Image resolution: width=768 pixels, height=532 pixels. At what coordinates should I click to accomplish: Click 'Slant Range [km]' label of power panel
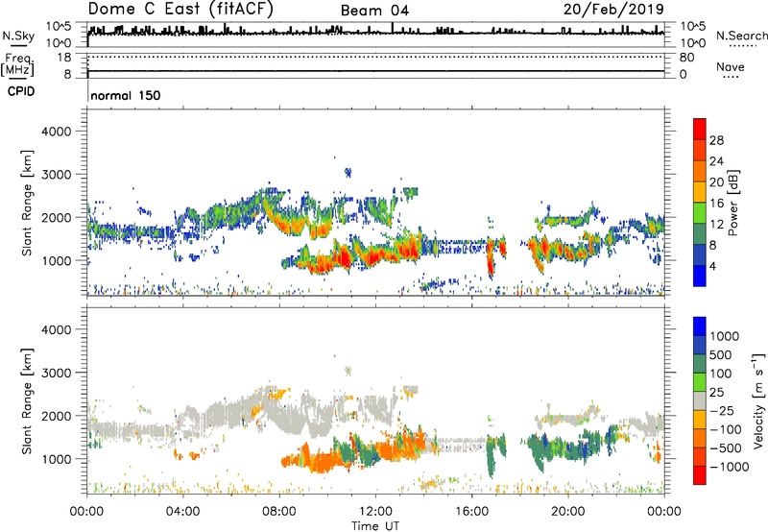pyautogui.click(x=27, y=203)
